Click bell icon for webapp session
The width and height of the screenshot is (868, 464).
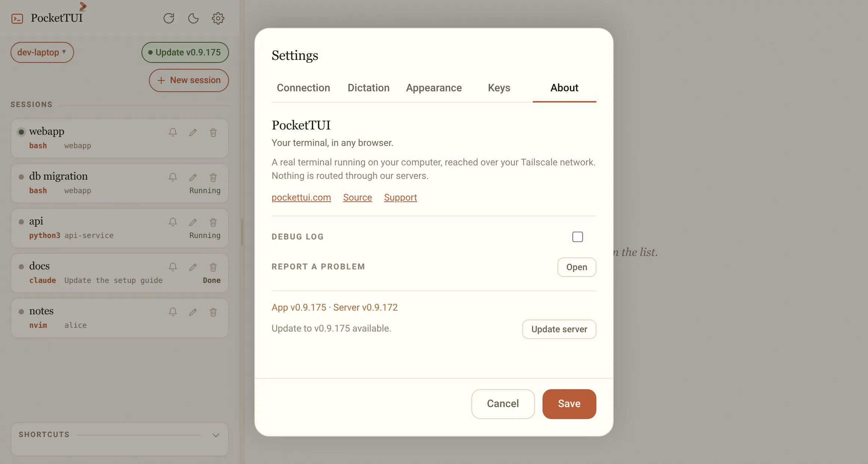pos(172,132)
